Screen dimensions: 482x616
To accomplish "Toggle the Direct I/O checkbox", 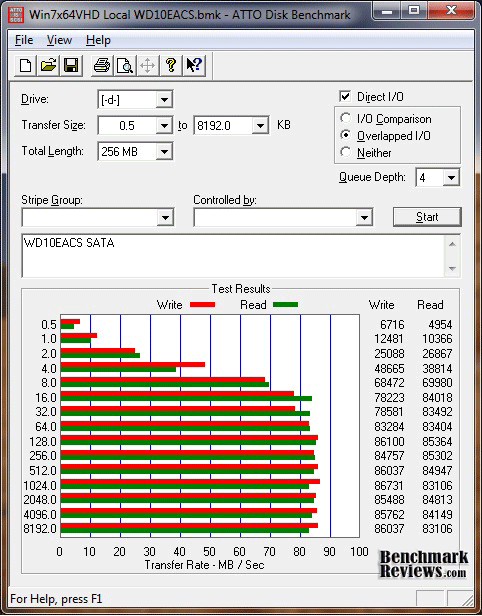I will (345, 96).
